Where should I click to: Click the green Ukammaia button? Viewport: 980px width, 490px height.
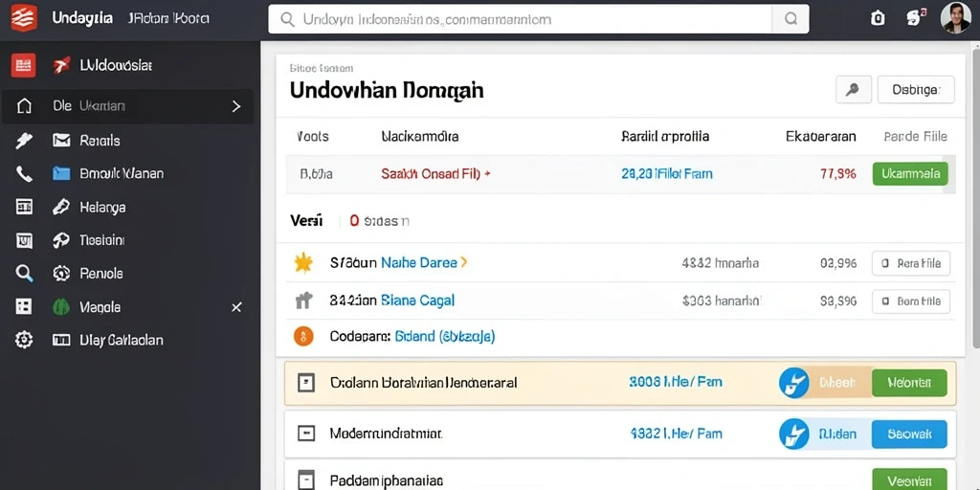click(x=910, y=174)
